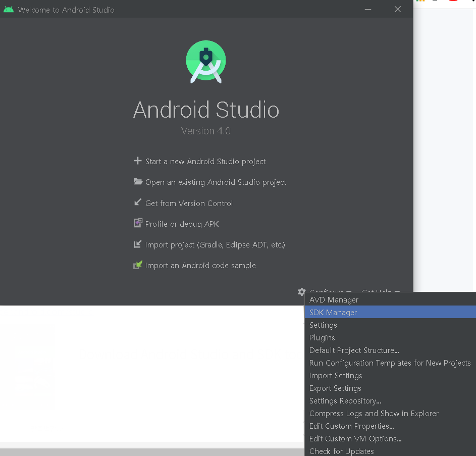The image size is (476, 456).
Task: Open Edit Custom VM Options...
Action: point(390,439)
